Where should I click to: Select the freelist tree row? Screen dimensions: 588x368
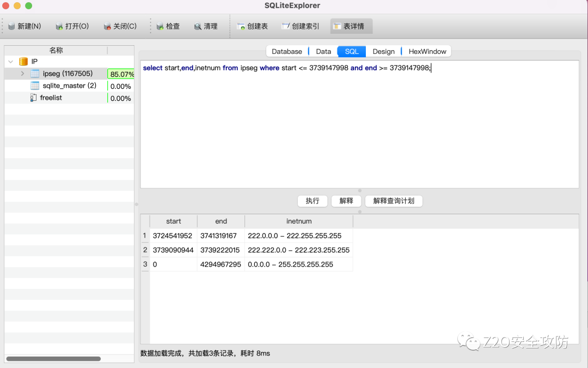coord(69,98)
